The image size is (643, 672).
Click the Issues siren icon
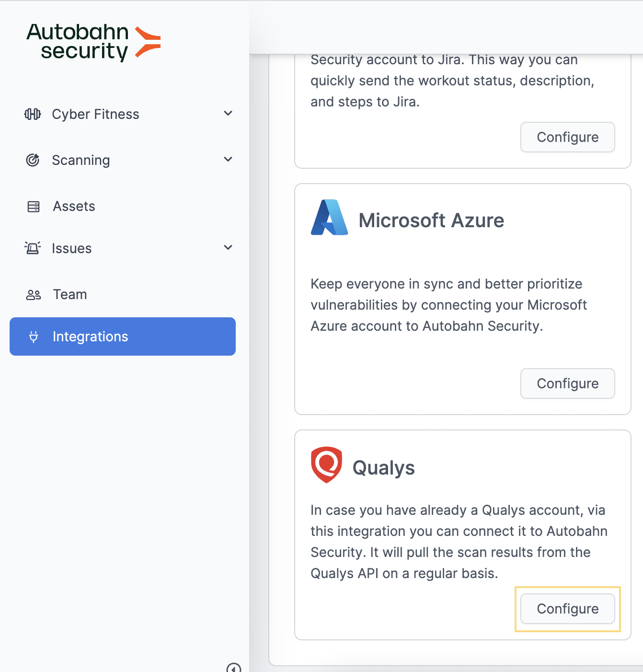(x=33, y=248)
